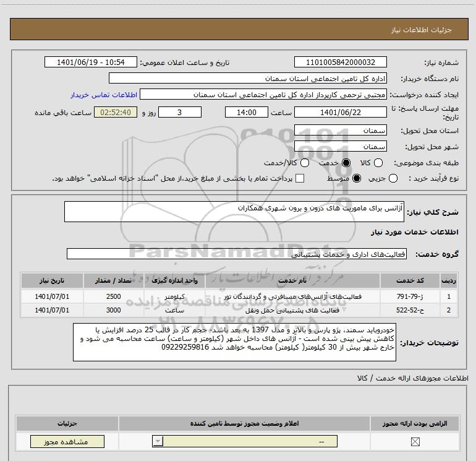
Task: Toggle Islamic treasury bonds payment checkbox
Action: [x=300, y=178]
